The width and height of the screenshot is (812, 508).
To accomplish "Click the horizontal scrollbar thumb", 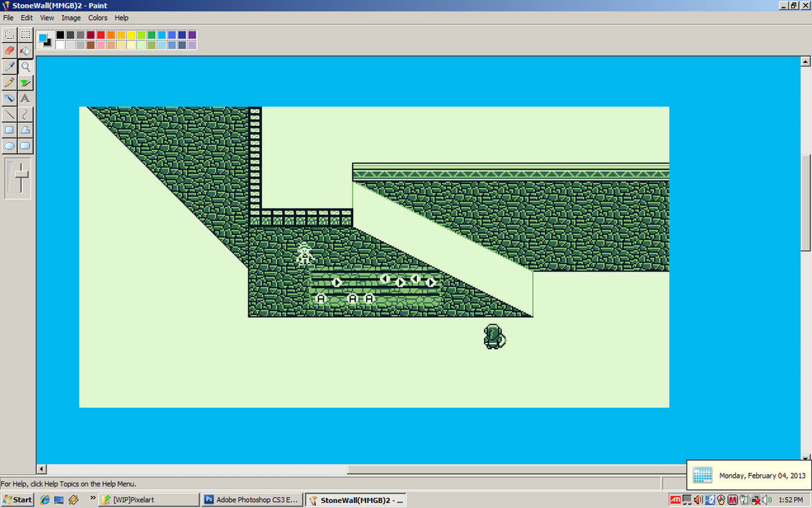I will (x=515, y=469).
